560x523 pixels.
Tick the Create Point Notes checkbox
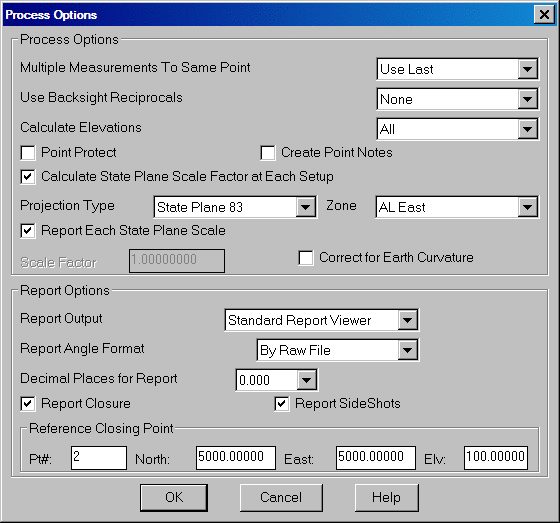(x=268, y=153)
